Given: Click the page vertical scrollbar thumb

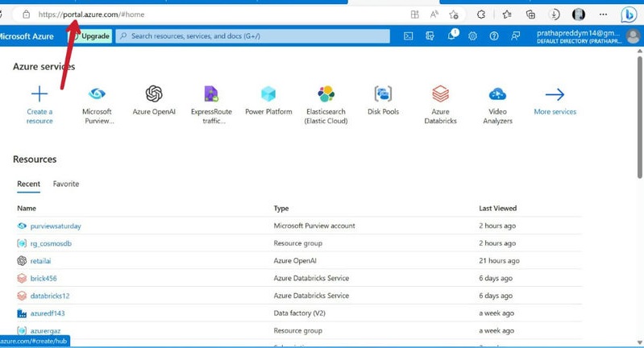Looking at the screenshot, I should 639,118.
